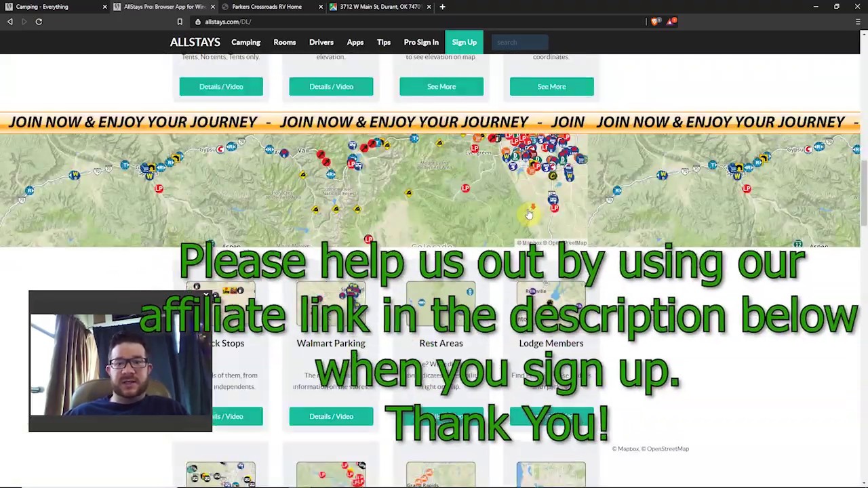Go to Pro Sign In
Viewport: 868px width, 488px height.
pyautogui.click(x=421, y=42)
